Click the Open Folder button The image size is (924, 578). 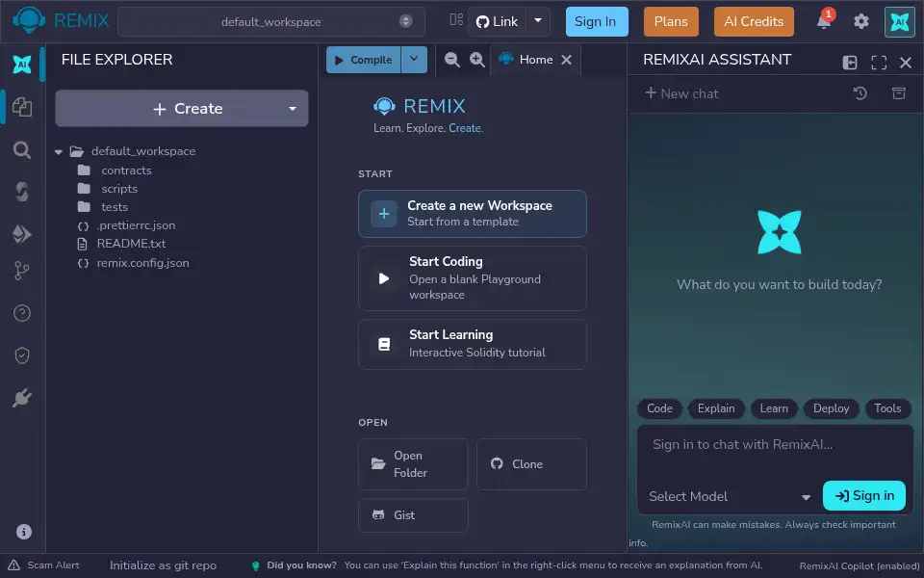pyautogui.click(x=413, y=464)
